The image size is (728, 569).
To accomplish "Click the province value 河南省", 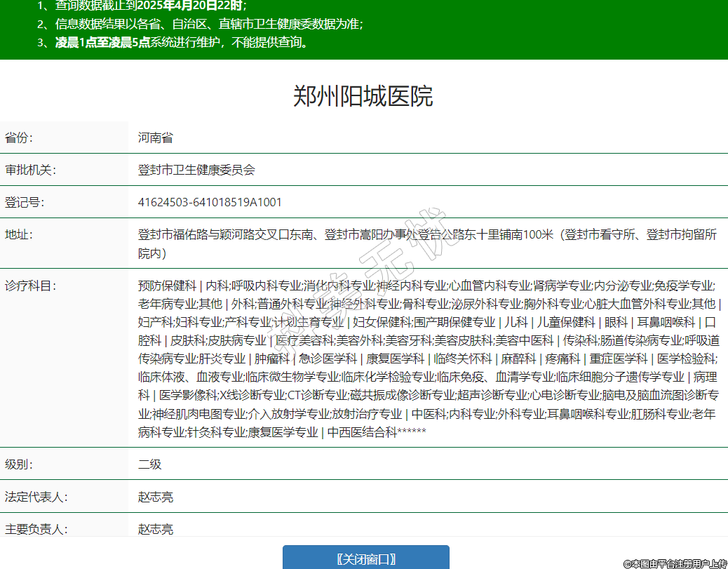I will pos(155,138).
